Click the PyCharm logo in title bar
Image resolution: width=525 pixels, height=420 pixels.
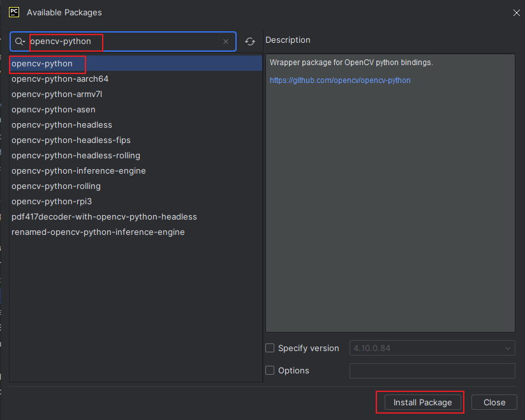pyautogui.click(x=14, y=12)
